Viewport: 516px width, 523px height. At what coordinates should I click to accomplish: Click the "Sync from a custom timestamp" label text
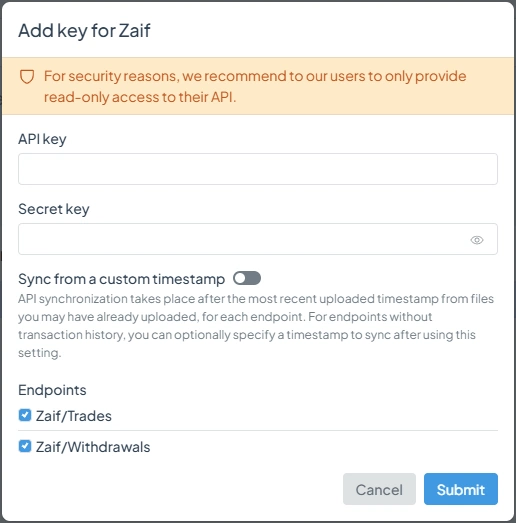tap(121, 279)
